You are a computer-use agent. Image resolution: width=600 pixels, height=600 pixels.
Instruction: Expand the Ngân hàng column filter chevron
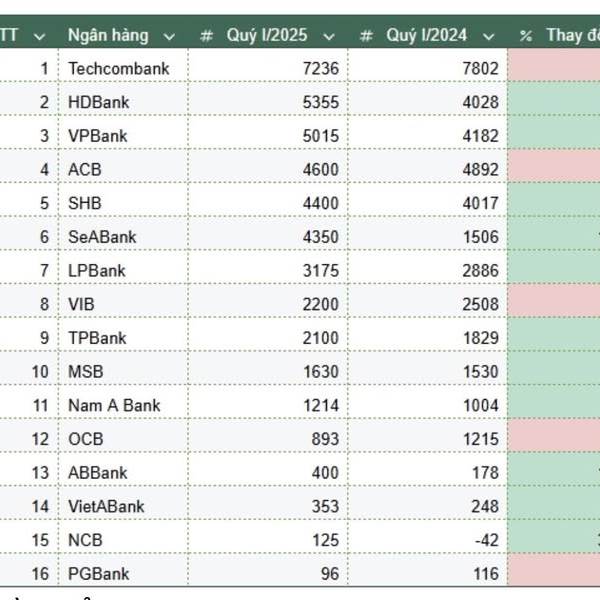tap(169, 37)
